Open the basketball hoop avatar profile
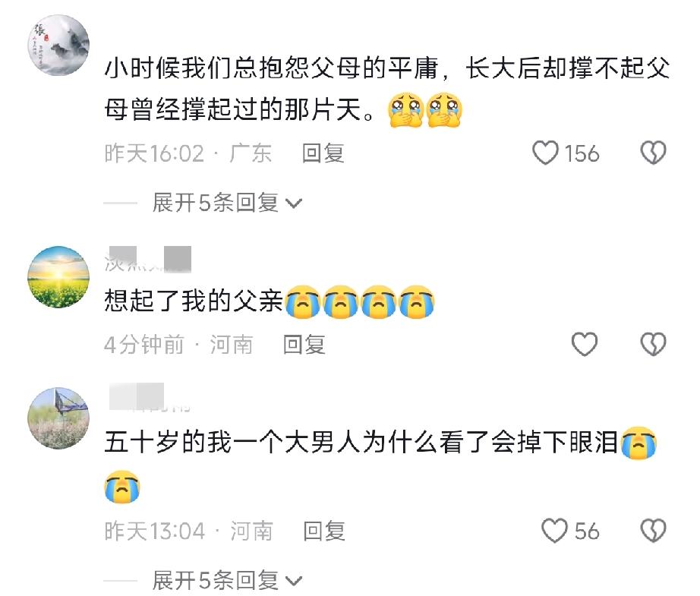This screenshot has width=700, height=596. [58, 418]
